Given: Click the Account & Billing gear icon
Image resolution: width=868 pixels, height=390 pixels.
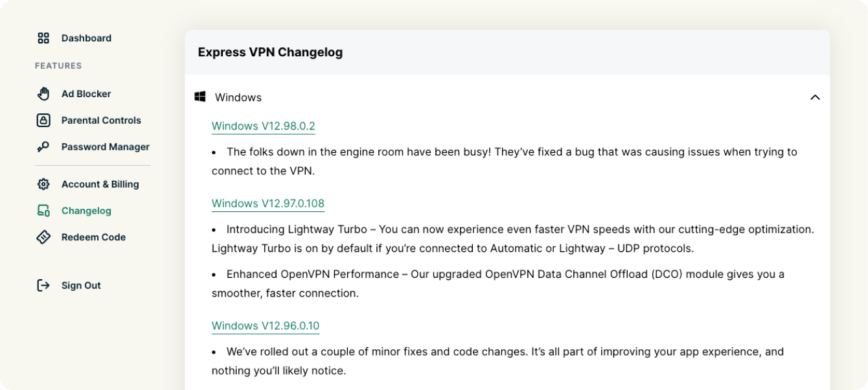Looking at the screenshot, I should 43,185.
